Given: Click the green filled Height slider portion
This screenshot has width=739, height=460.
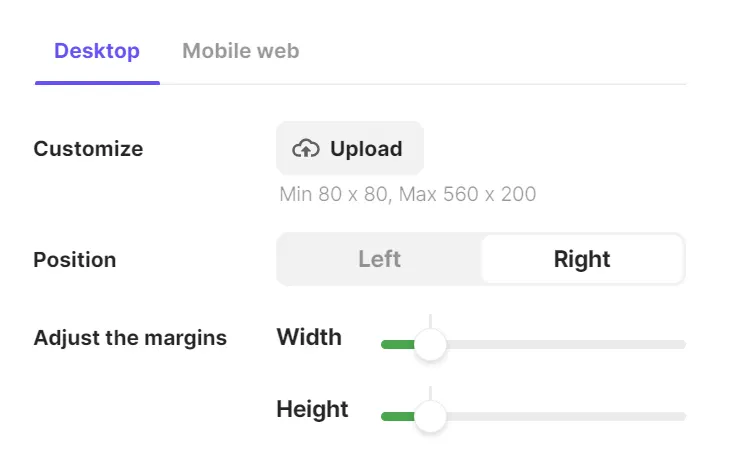Looking at the screenshot, I should [x=397, y=417].
